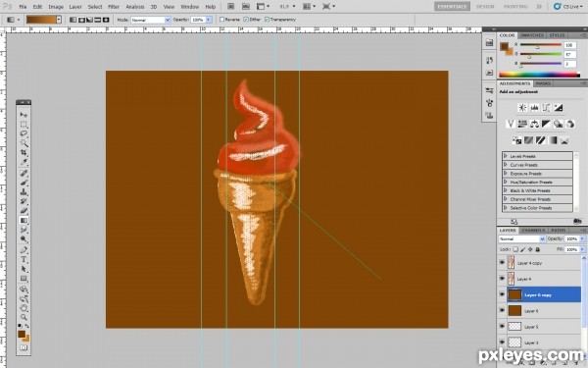Select the Lasso tool
588x368 pixels.
24,133
